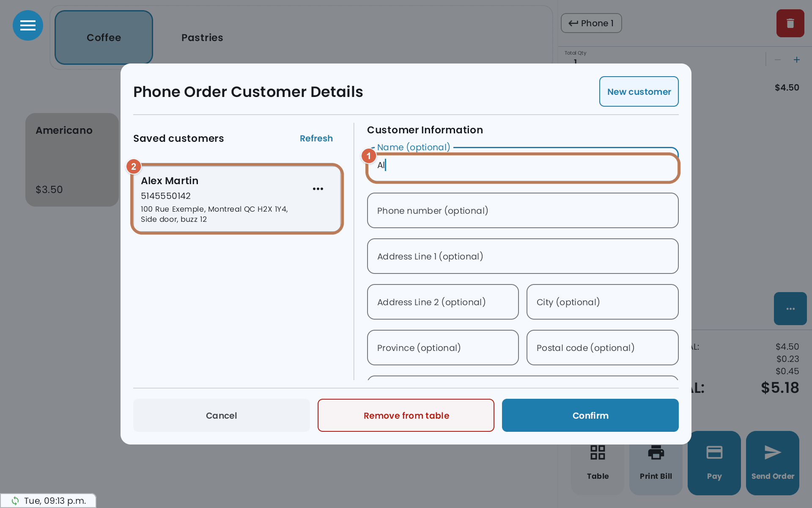Click the Postal code (optional) field

pyautogui.click(x=603, y=348)
